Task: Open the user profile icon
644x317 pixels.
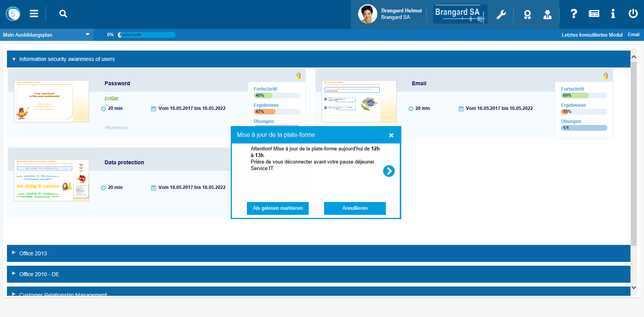Action: pyautogui.click(x=547, y=15)
